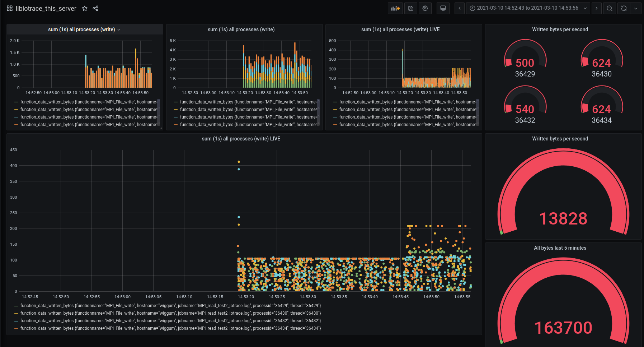Open the time range picker
Screen dimensions: 644x347
pyautogui.click(x=528, y=8)
